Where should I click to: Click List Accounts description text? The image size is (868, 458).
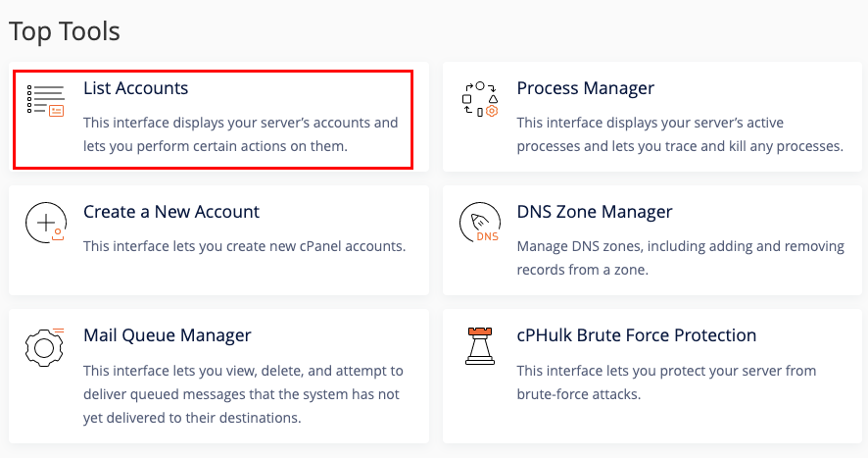[x=241, y=134]
